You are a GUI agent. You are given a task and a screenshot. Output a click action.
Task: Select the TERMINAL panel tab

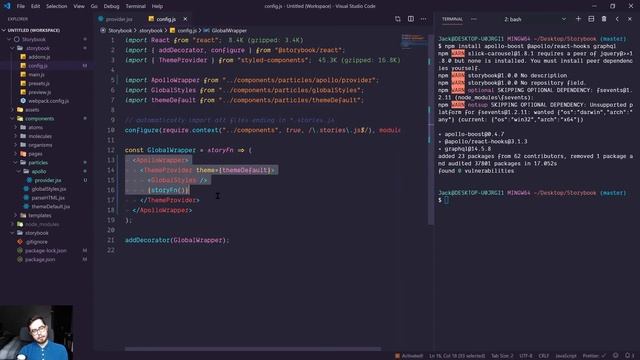tap(452, 19)
